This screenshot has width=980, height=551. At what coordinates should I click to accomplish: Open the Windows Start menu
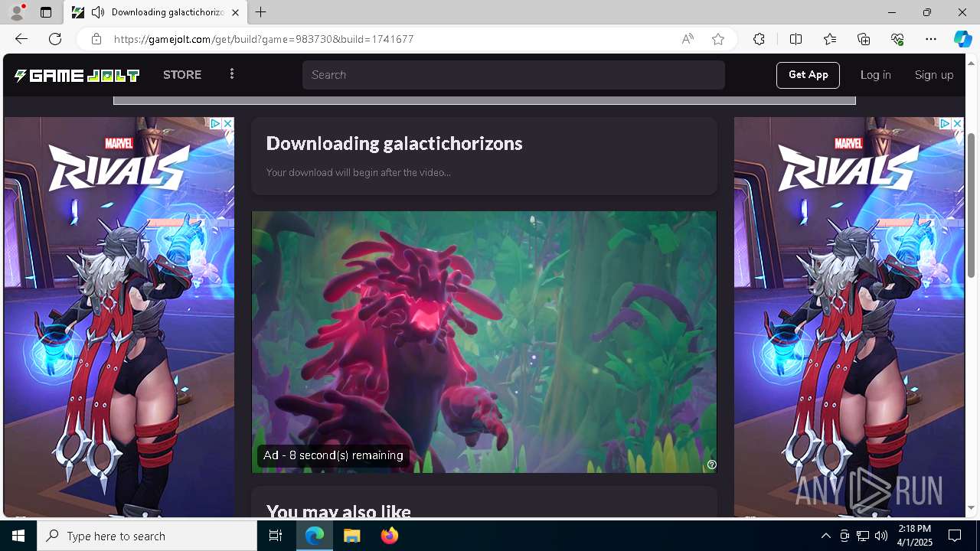(x=18, y=536)
